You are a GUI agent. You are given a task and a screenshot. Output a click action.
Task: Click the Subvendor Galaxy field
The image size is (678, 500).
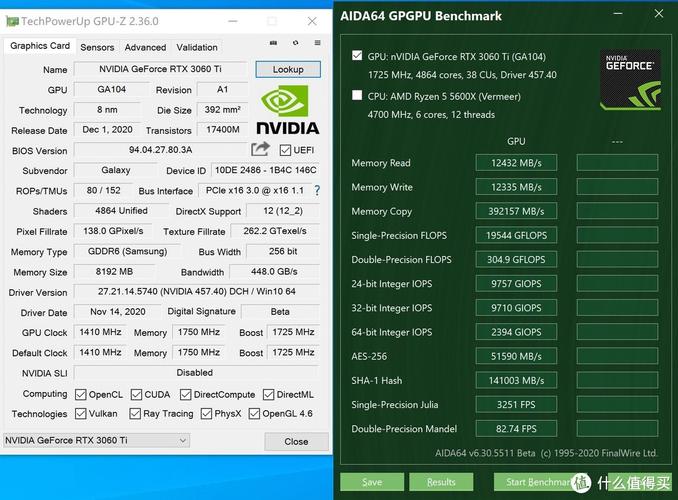(x=115, y=170)
